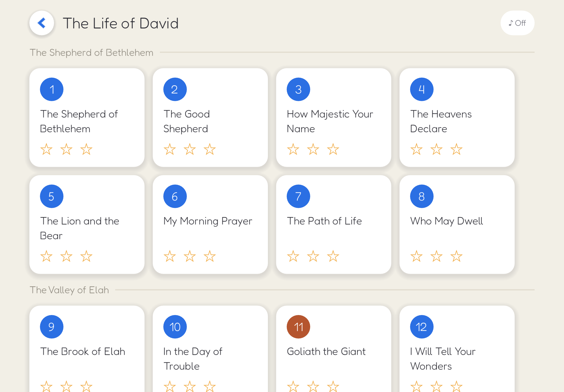Select 'The Good Shepherd' lesson title
The image size is (564, 392).
pos(187,121)
